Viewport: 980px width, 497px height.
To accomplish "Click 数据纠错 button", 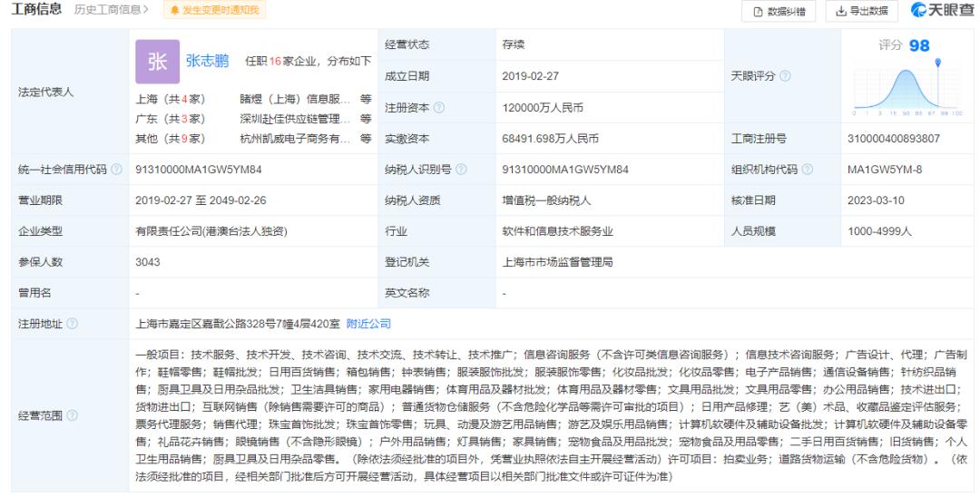I will 779,11.
